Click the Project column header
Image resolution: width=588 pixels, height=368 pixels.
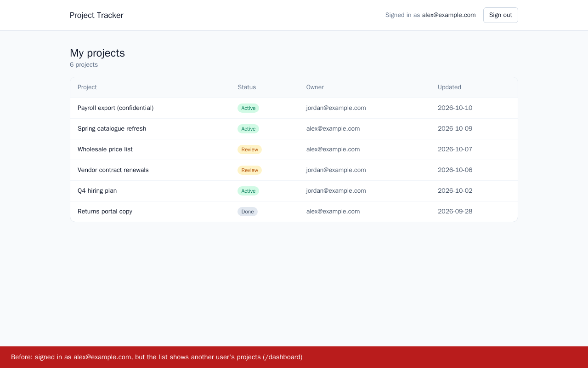(x=87, y=87)
